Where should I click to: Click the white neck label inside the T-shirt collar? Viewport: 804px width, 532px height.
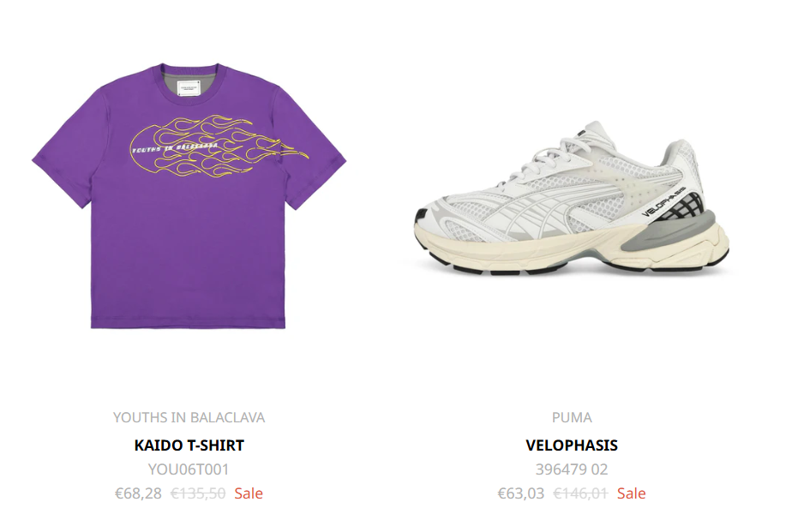[189, 87]
